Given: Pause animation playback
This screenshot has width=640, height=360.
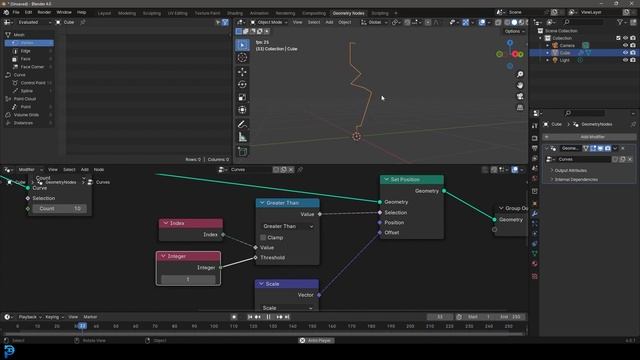Looking at the screenshot, I should click(x=268, y=317).
